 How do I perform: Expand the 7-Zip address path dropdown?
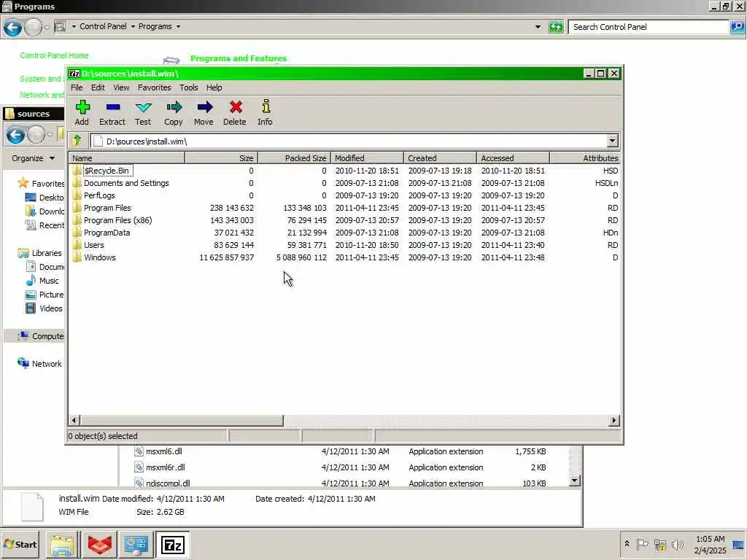[x=612, y=141]
